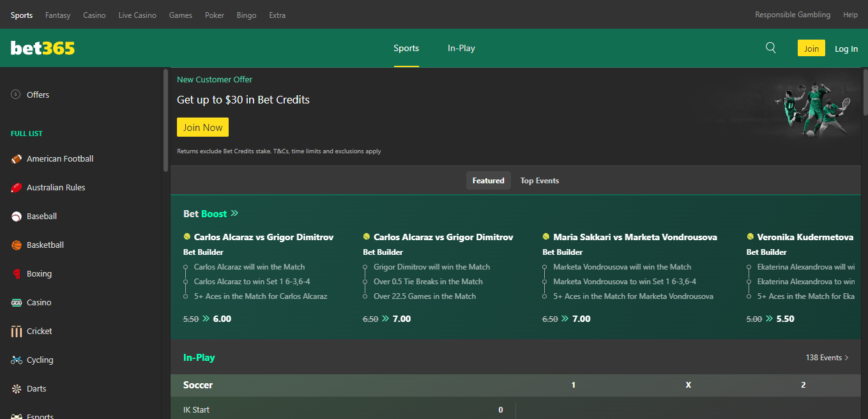Click the bet365 logo
The width and height of the screenshot is (868, 419).
[43, 48]
